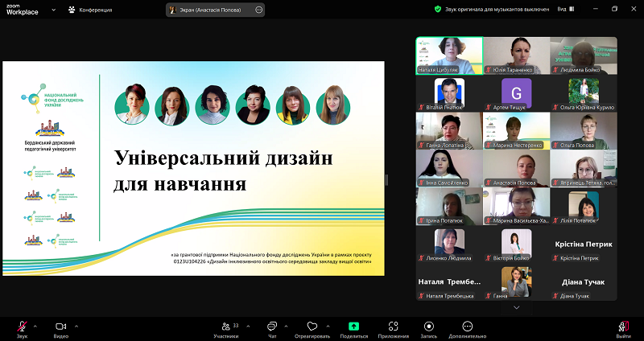Click the slide title Універсальний дизайн для навчання
The height and width of the screenshot is (341, 644).
[x=223, y=171]
